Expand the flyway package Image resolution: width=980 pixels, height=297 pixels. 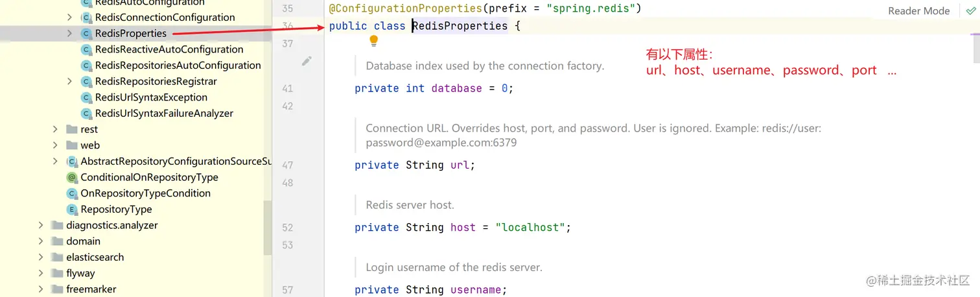41,273
